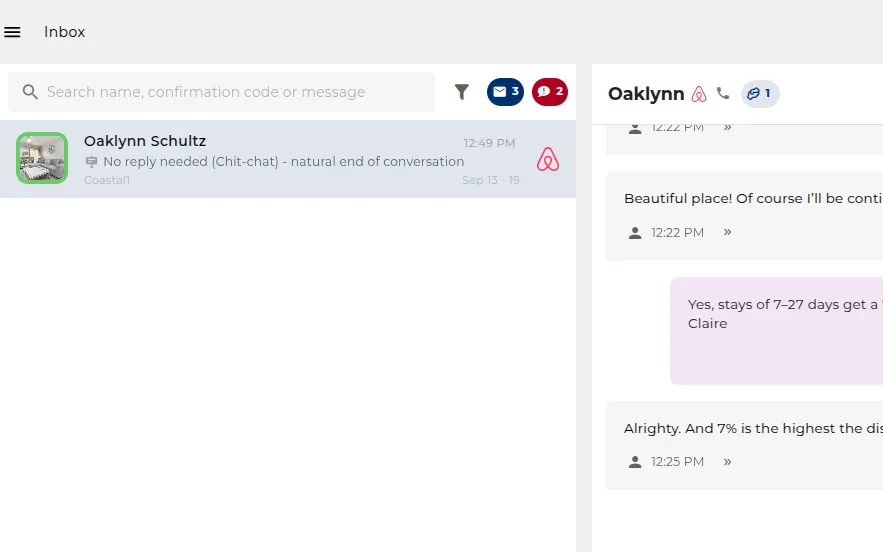This screenshot has width=883, height=552.
Task: Open Oaklynn Schultz listing thumbnail
Action: (x=42, y=158)
